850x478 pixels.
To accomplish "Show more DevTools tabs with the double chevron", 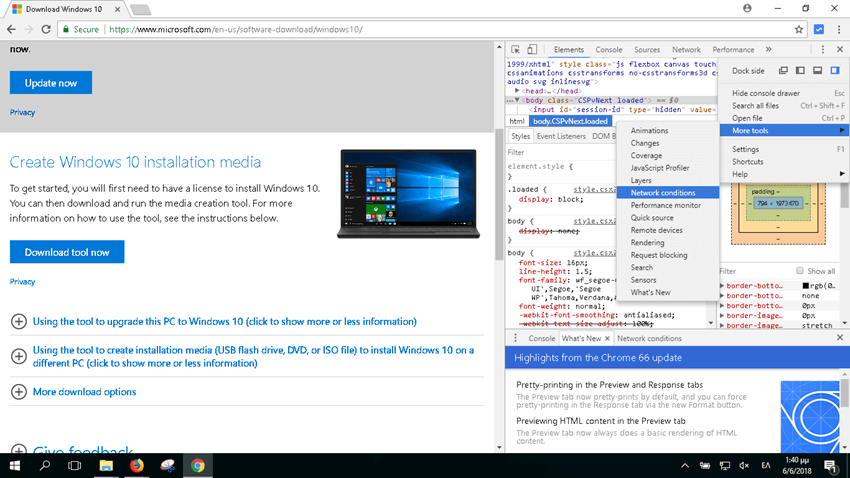I will [768, 49].
